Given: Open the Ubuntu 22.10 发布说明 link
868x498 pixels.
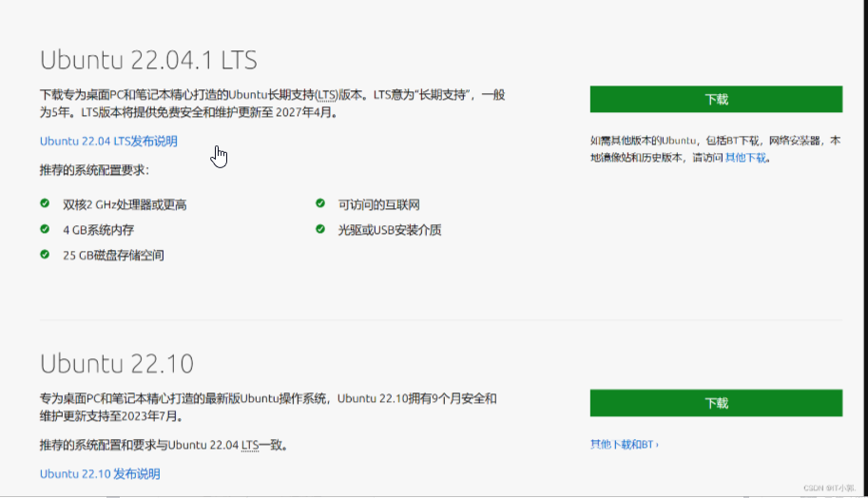Looking at the screenshot, I should coord(100,473).
